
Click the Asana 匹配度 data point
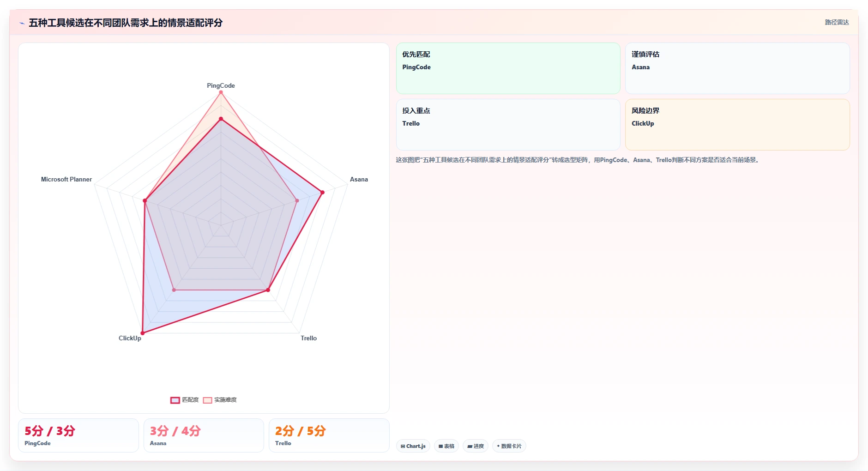[x=322, y=192]
